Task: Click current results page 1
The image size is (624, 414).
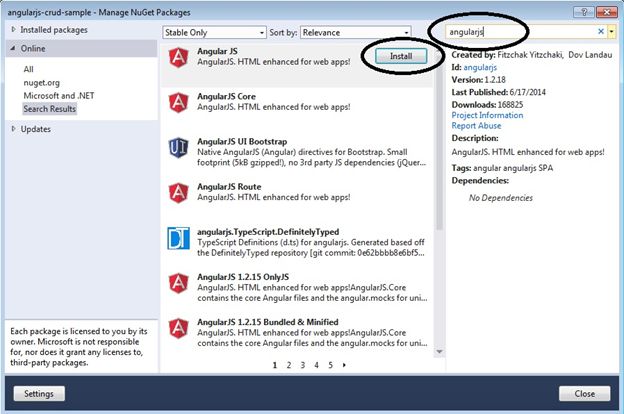Action: coord(275,365)
